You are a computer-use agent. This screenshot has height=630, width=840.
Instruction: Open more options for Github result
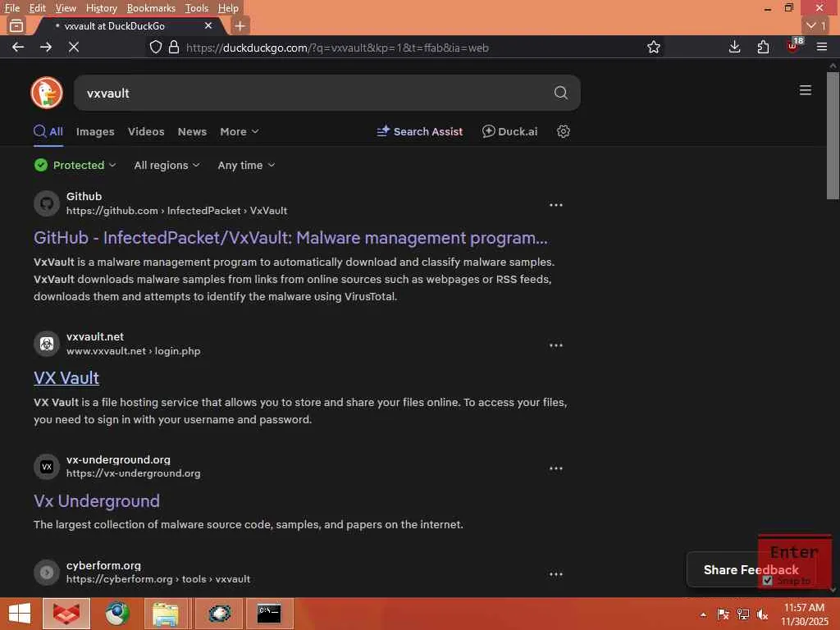tap(556, 205)
